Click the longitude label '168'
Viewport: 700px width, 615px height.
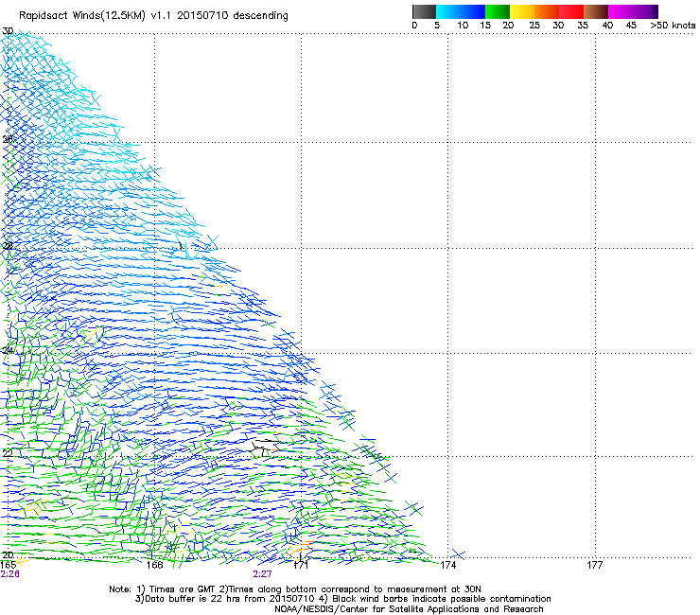point(154,565)
